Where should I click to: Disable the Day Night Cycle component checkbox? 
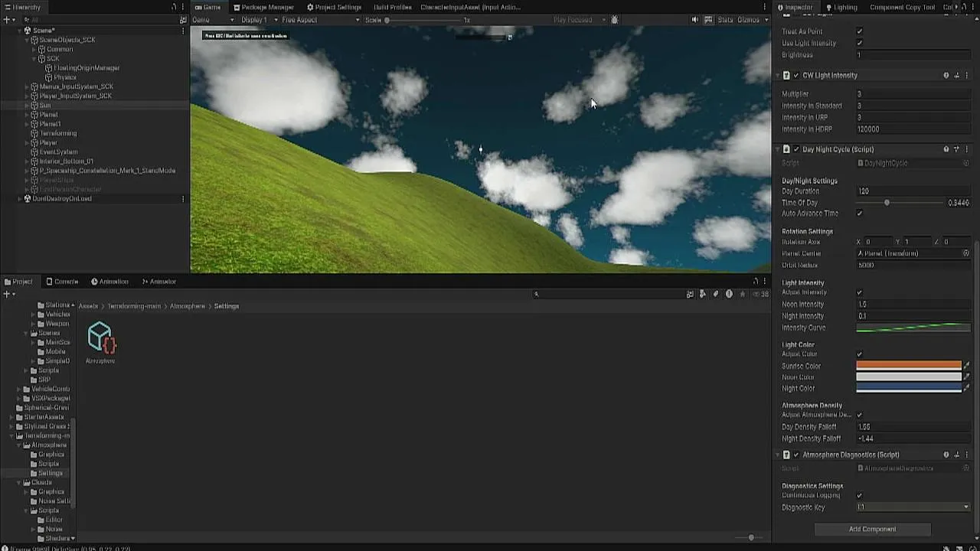tap(796, 149)
